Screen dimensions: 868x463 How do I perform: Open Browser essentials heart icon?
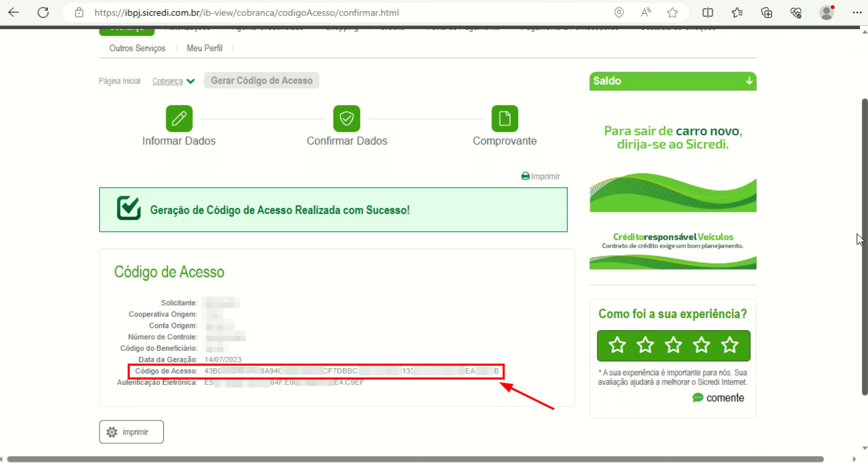pyautogui.click(x=796, y=13)
